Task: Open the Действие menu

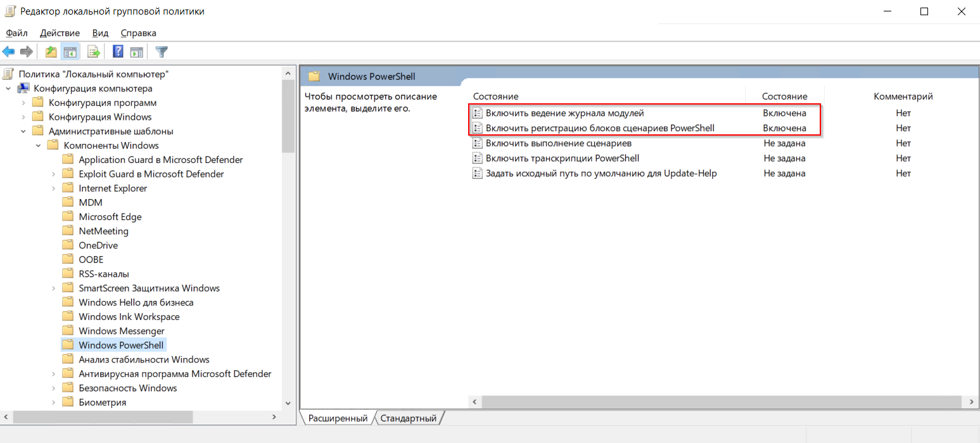Action: coord(60,33)
